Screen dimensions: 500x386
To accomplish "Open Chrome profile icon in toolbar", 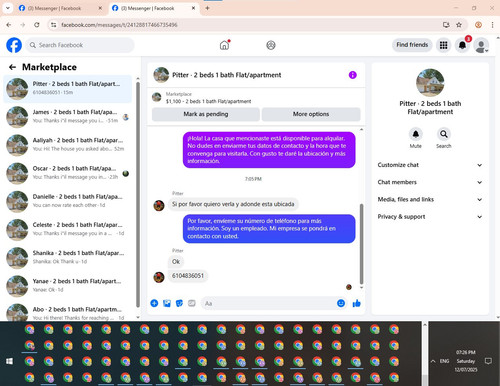I will (x=478, y=25).
